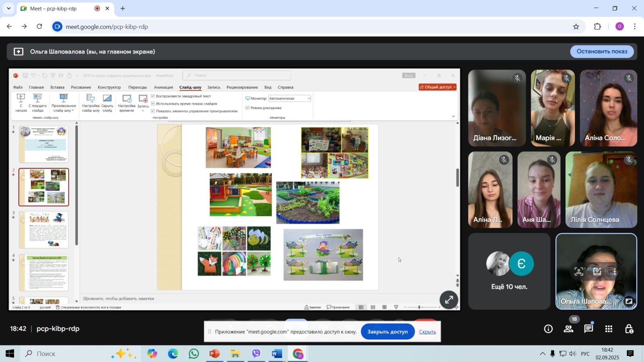Open Viber from Windows taskbar

[256, 354]
